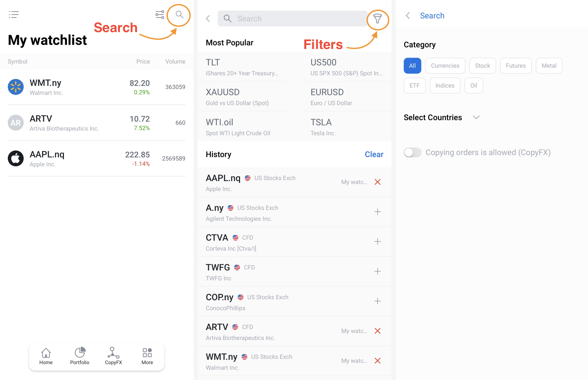Remove AAPL.nq from the watchlist with red X
Screen dimensions: 588x380
point(377,182)
